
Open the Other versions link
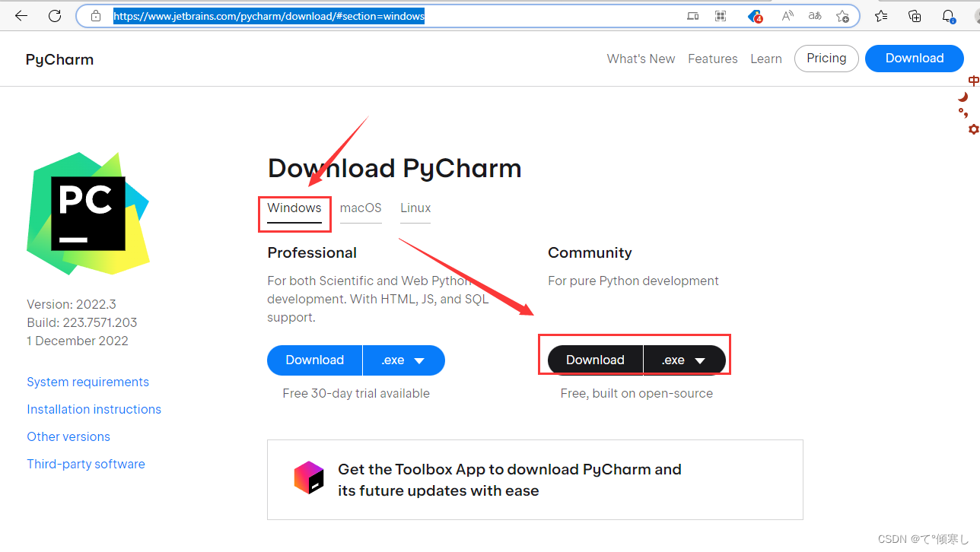point(68,436)
